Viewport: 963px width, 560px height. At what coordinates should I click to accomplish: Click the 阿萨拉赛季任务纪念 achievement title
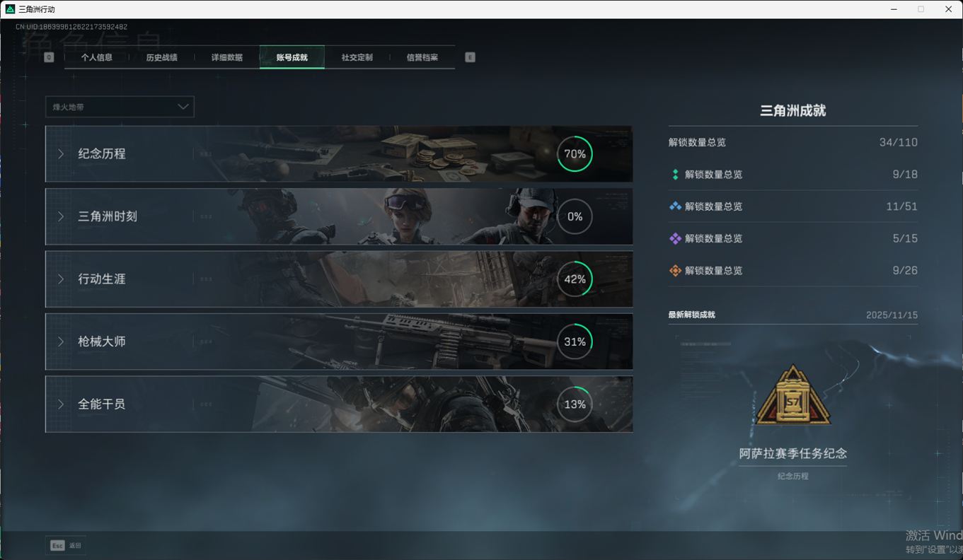pyautogui.click(x=792, y=454)
